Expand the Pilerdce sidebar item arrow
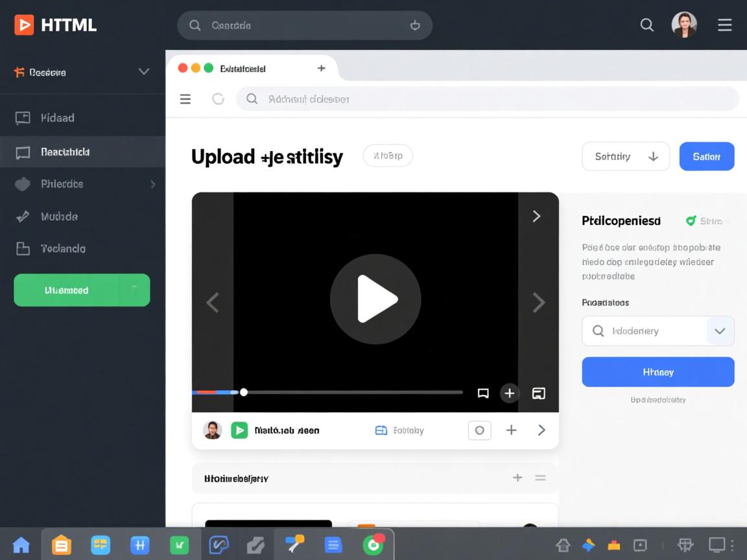 pyautogui.click(x=153, y=184)
